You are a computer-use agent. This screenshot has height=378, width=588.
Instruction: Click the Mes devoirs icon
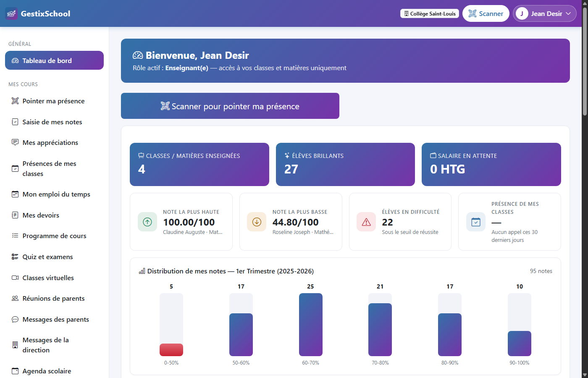pyautogui.click(x=15, y=215)
